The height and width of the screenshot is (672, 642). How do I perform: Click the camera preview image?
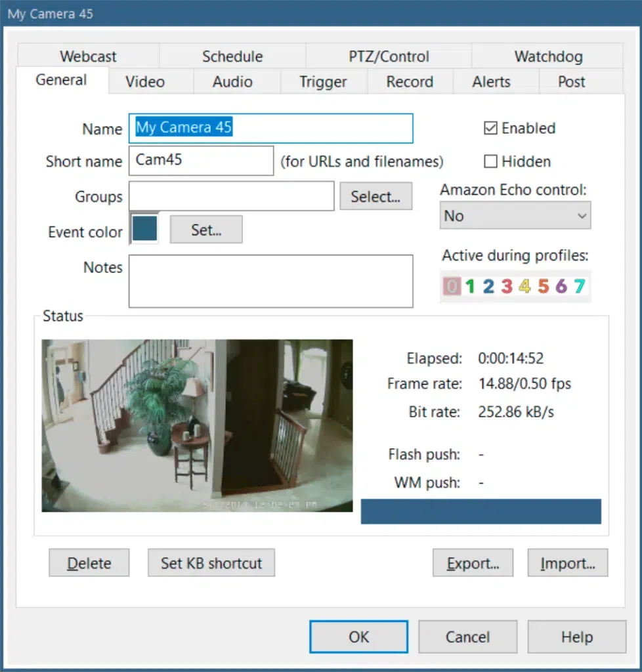point(197,425)
